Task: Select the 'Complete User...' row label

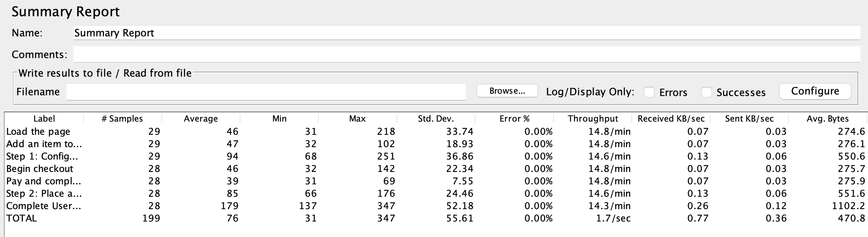Action: tap(44, 206)
